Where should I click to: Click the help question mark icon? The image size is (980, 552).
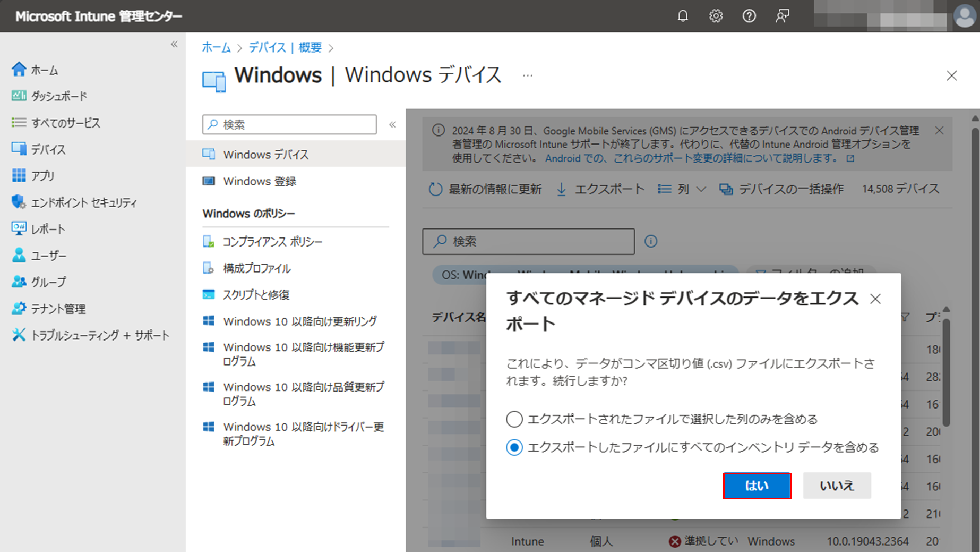pyautogui.click(x=749, y=16)
